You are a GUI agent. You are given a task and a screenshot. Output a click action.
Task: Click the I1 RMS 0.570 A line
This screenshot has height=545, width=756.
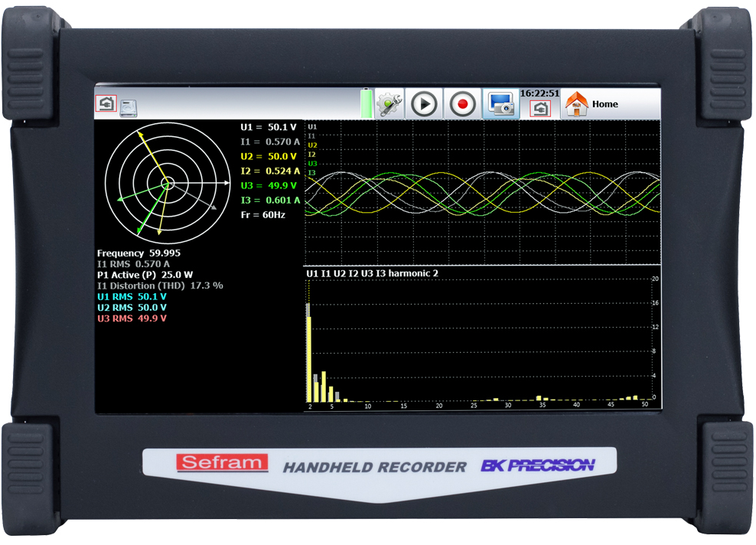[133, 264]
